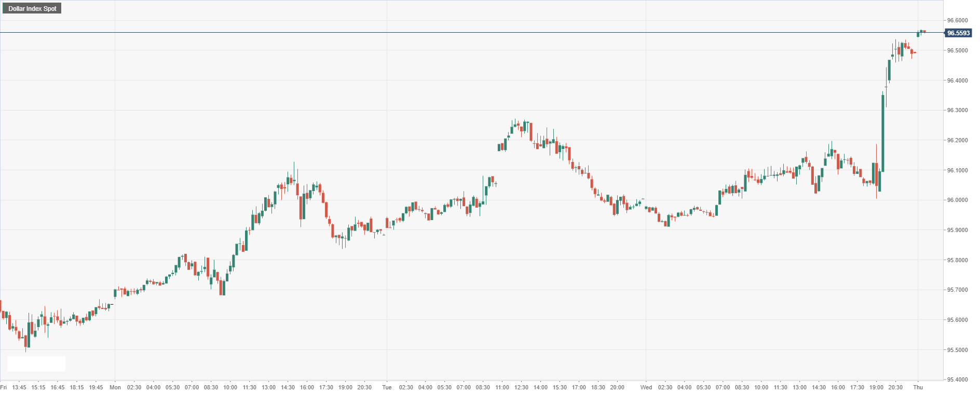The height and width of the screenshot is (394, 980).
Task: Select the 96.5000 price axis label
Action: pos(957,50)
